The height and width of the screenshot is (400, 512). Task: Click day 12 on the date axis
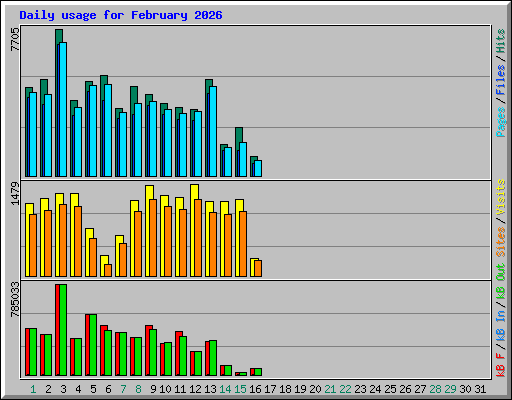(195, 389)
